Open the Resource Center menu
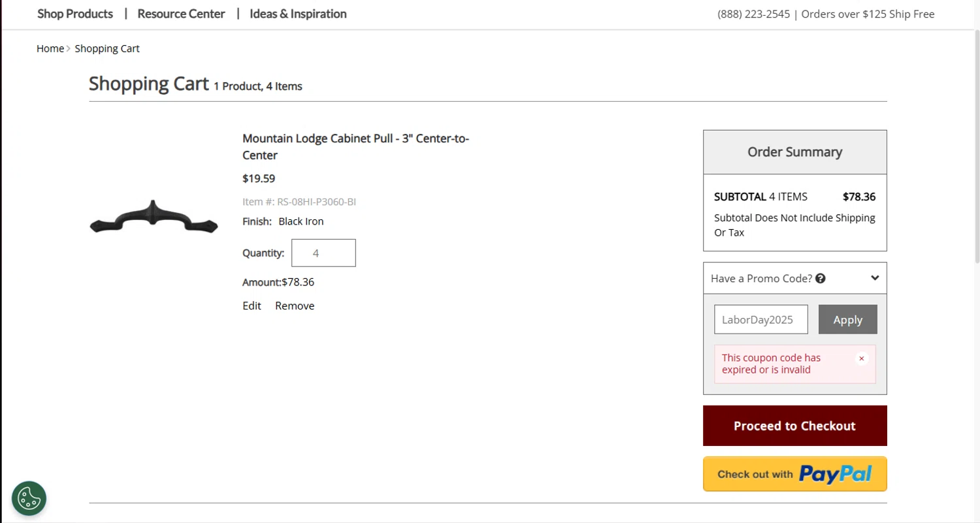 click(181, 14)
